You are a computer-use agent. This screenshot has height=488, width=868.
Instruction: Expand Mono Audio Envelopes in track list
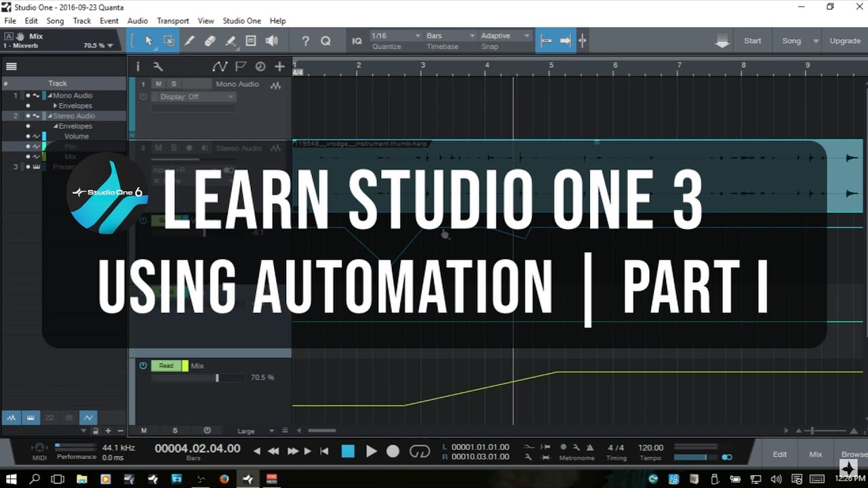55,106
